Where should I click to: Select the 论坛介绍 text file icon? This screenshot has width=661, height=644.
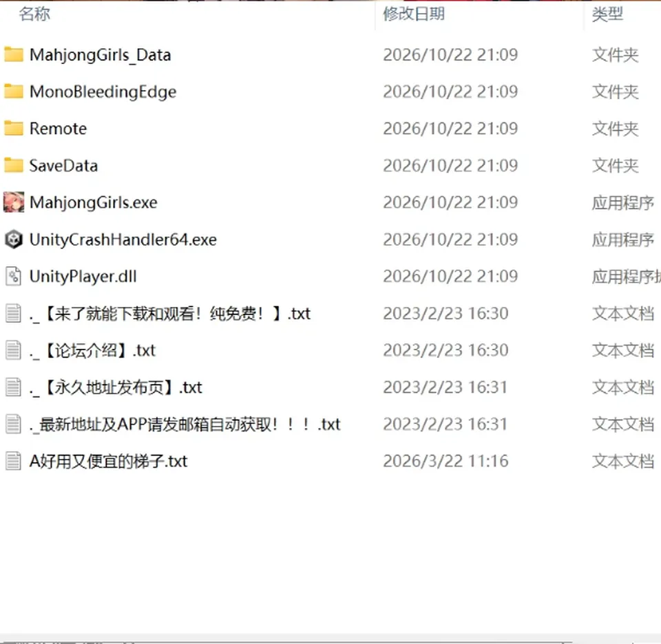[14, 350]
